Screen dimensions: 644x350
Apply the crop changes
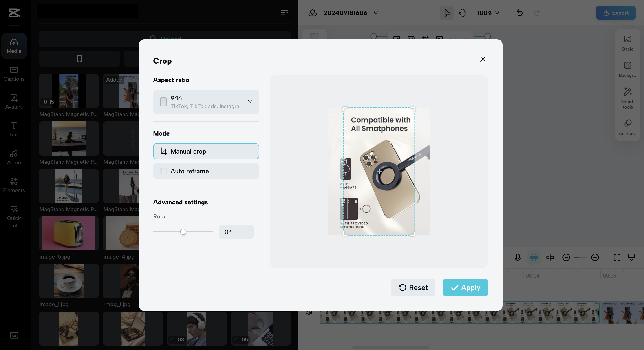click(465, 288)
